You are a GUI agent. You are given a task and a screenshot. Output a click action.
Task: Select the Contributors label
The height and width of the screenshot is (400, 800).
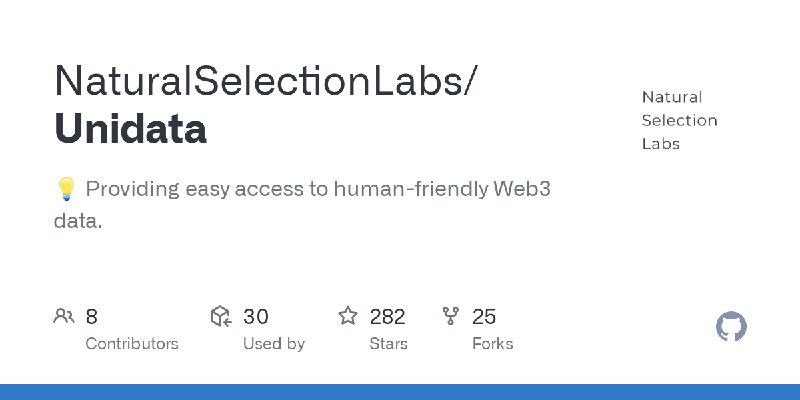click(x=132, y=343)
